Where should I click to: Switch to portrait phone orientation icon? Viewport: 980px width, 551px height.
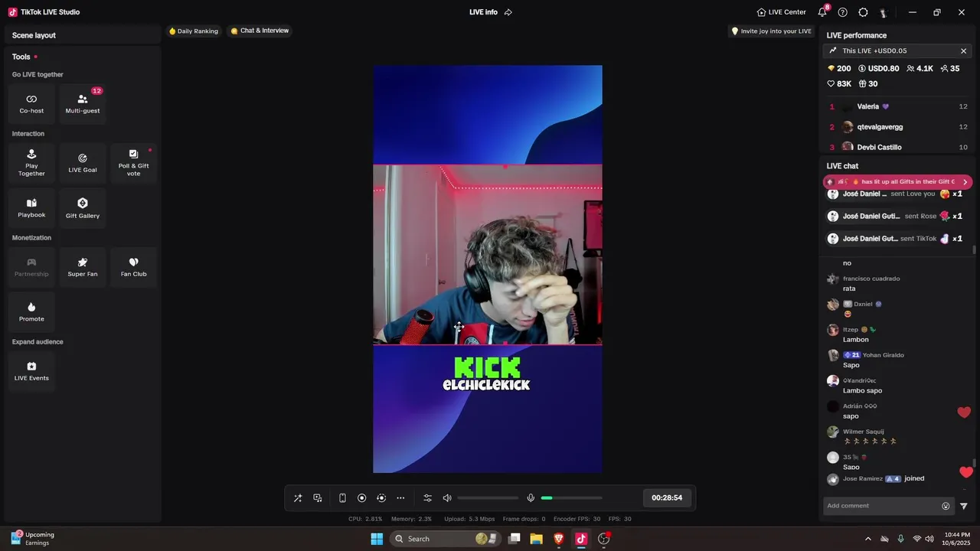click(x=342, y=498)
